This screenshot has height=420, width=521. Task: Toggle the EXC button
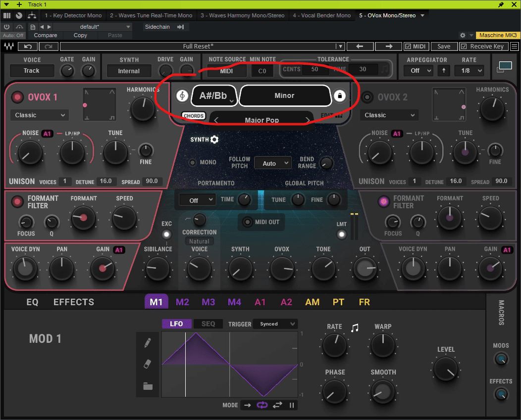(x=166, y=235)
